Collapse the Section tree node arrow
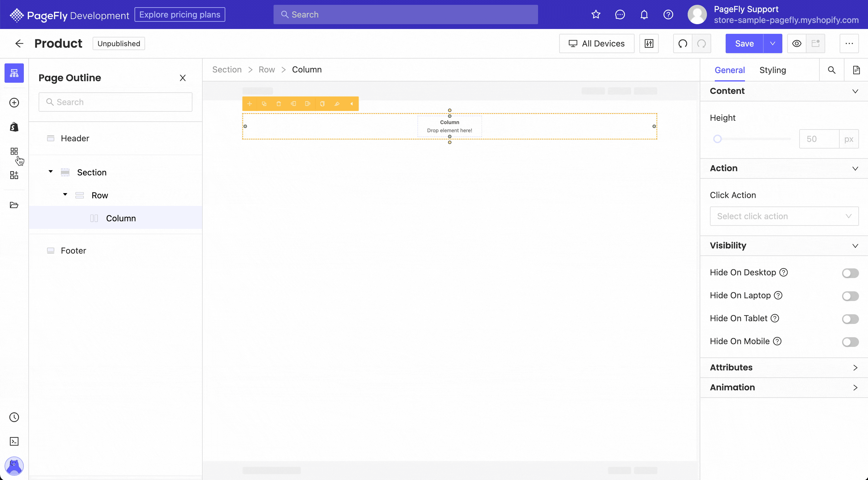The height and width of the screenshot is (480, 868). [x=51, y=172]
